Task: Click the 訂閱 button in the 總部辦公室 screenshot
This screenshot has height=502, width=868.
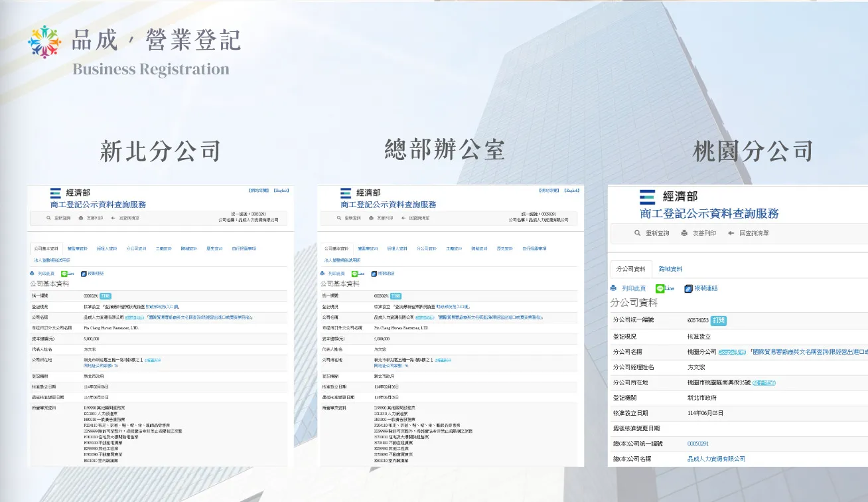Action: tap(396, 295)
